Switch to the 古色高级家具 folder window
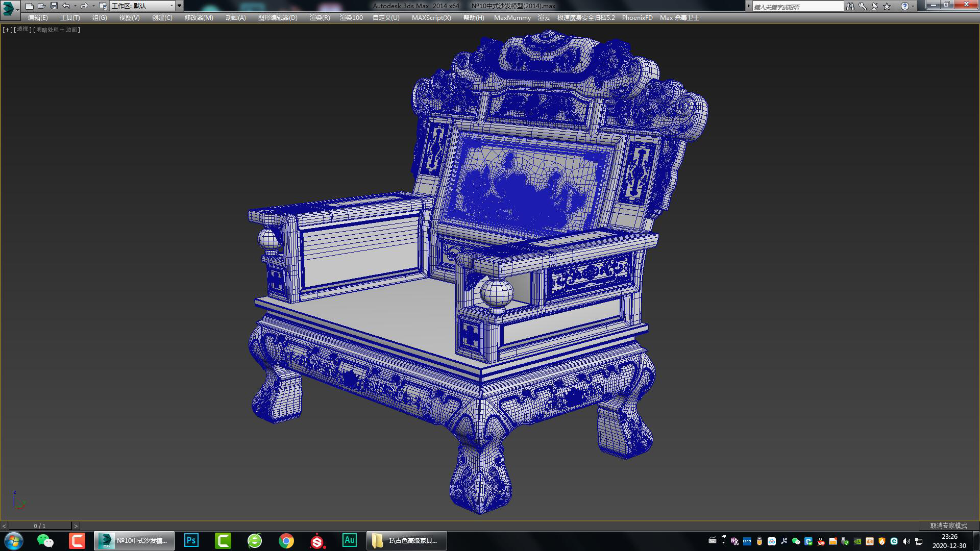980x551 pixels. point(407,540)
